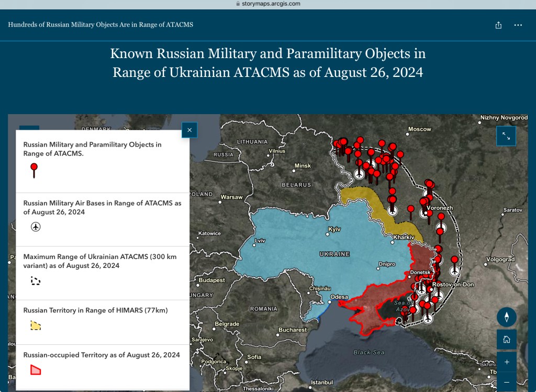Click the Kyiv city label on the map
The image size is (536, 392).
pos(334,229)
